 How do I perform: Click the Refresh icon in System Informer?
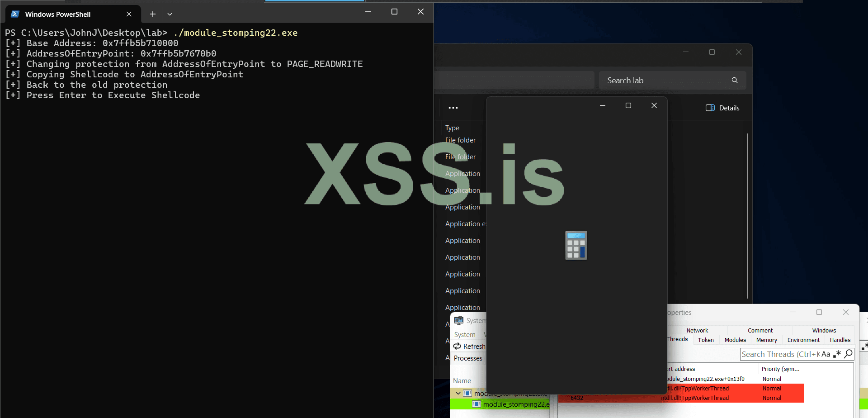457,347
